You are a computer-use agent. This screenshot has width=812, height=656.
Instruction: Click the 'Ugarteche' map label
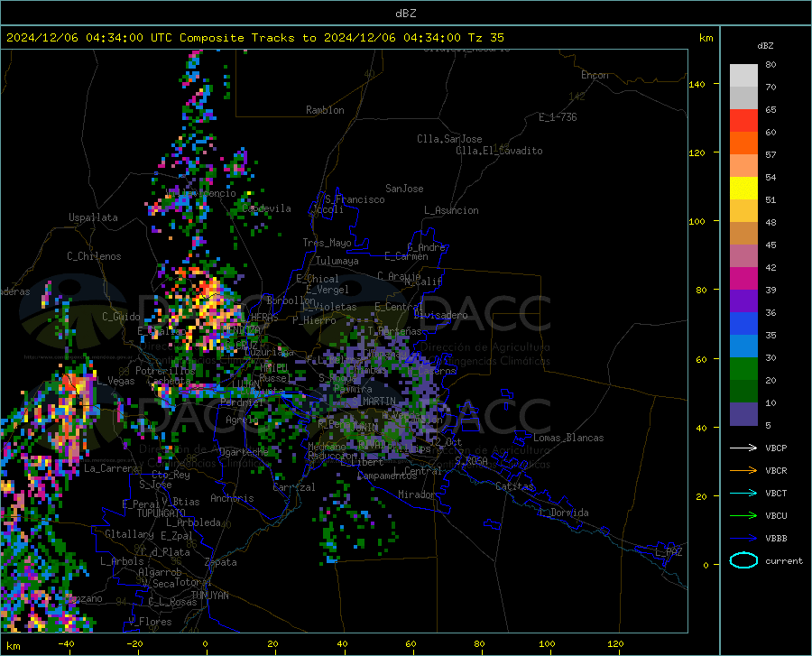click(244, 451)
